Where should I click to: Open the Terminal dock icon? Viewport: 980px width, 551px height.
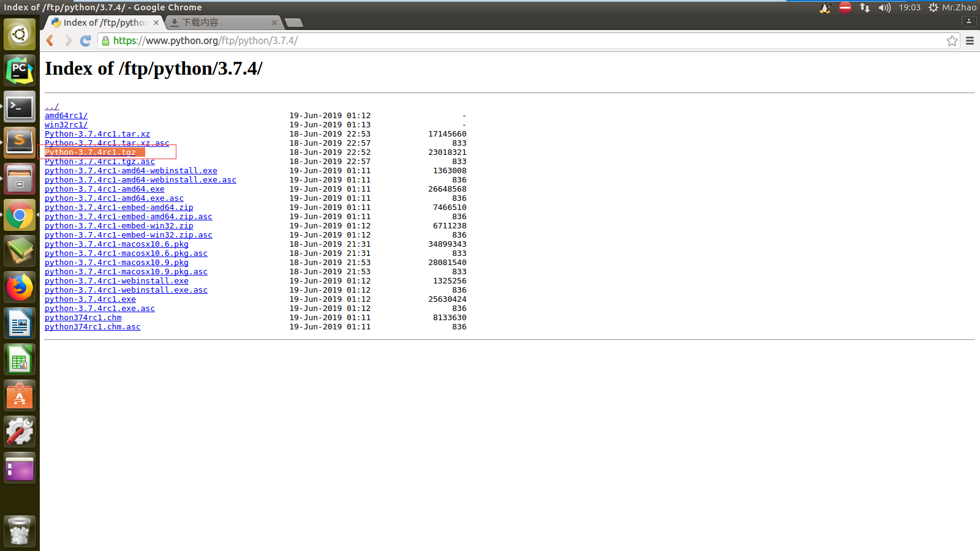pos(20,107)
